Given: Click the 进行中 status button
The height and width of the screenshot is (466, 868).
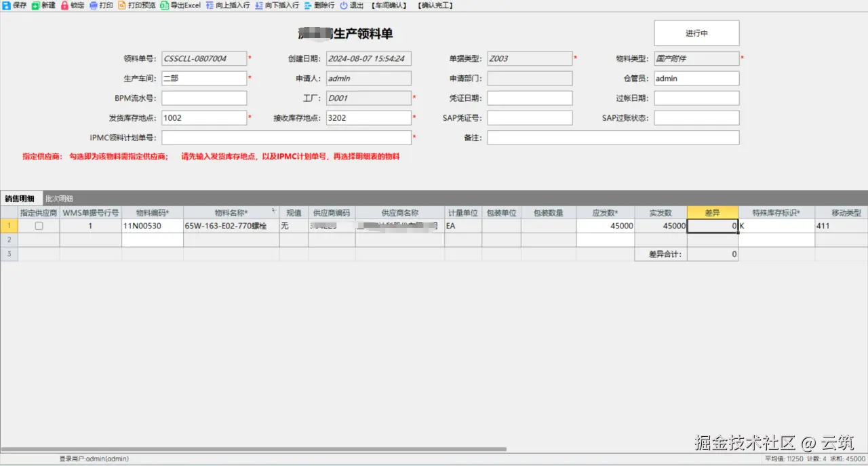Looking at the screenshot, I should click(696, 33).
